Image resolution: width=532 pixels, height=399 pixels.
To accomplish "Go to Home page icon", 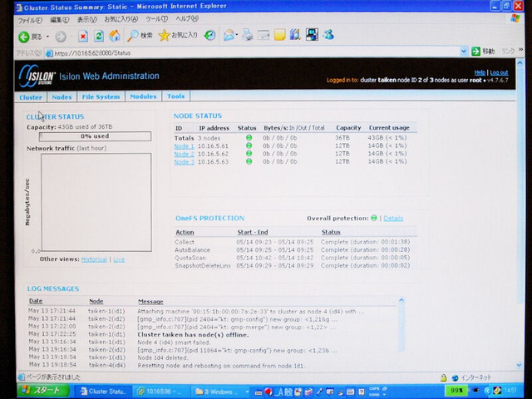I will pos(115,36).
